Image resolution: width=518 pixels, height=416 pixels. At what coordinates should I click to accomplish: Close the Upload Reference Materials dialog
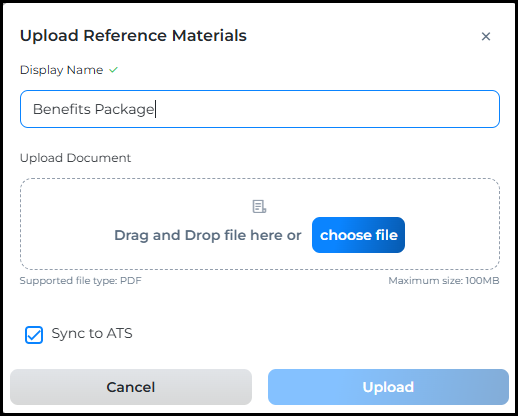point(486,36)
